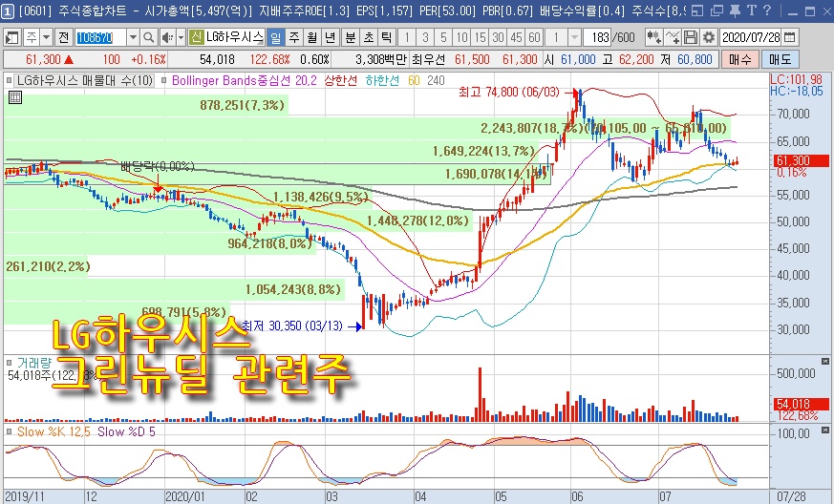
Task: Click the green 신 badge
Action: (196, 38)
